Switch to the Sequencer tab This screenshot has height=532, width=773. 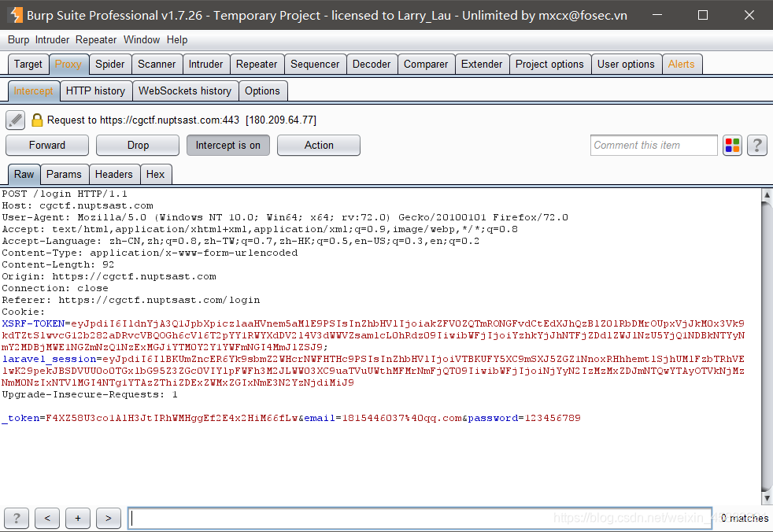click(315, 64)
